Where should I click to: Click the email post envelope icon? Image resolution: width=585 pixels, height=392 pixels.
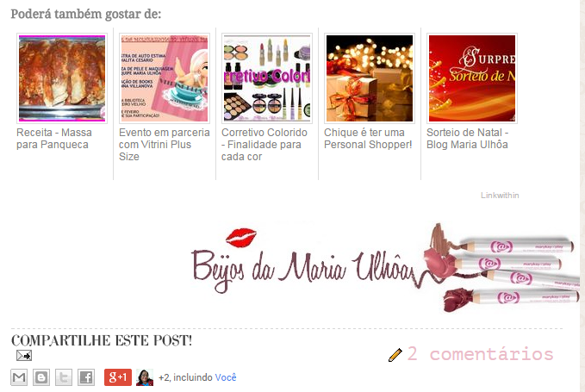(x=24, y=356)
